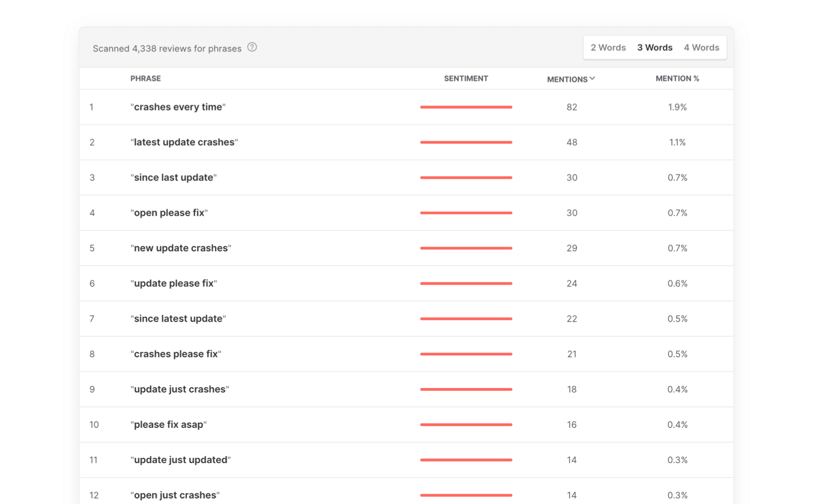Screen dimensions: 813x504
Task: Click the 48 mentions value
Action: (x=572, y=142)
